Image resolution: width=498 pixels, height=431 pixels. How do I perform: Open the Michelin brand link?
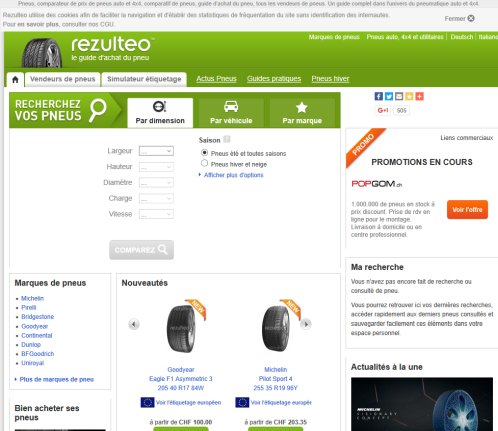tap(32, 298)
